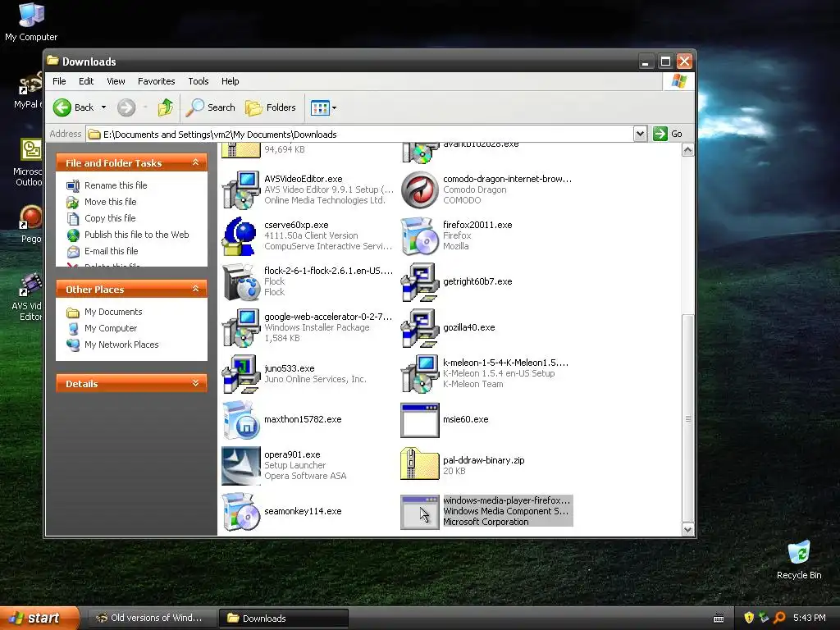Click the security shield tray icon
The image size is (840, 630).
click(749, 618)
